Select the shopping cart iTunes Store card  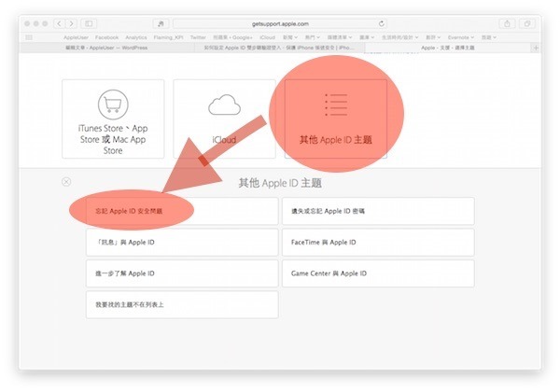pos(113,119)
